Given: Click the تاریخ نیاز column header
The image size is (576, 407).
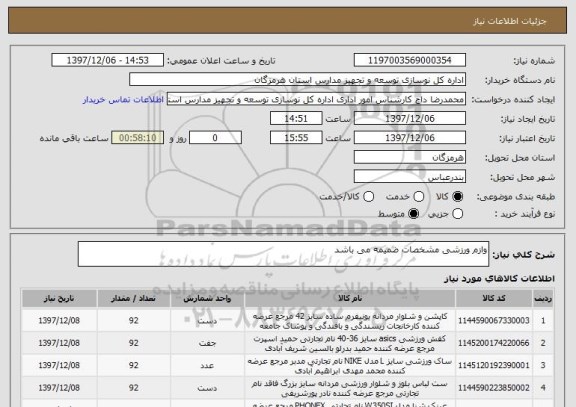Looking at the screenshot, I should click(59, 298).
